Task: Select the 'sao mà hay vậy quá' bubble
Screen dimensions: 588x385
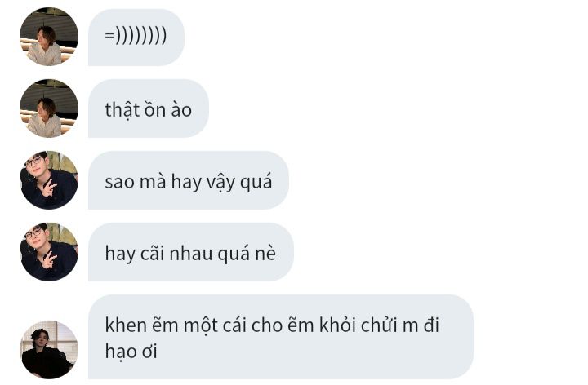Action: tap(189, 180)
